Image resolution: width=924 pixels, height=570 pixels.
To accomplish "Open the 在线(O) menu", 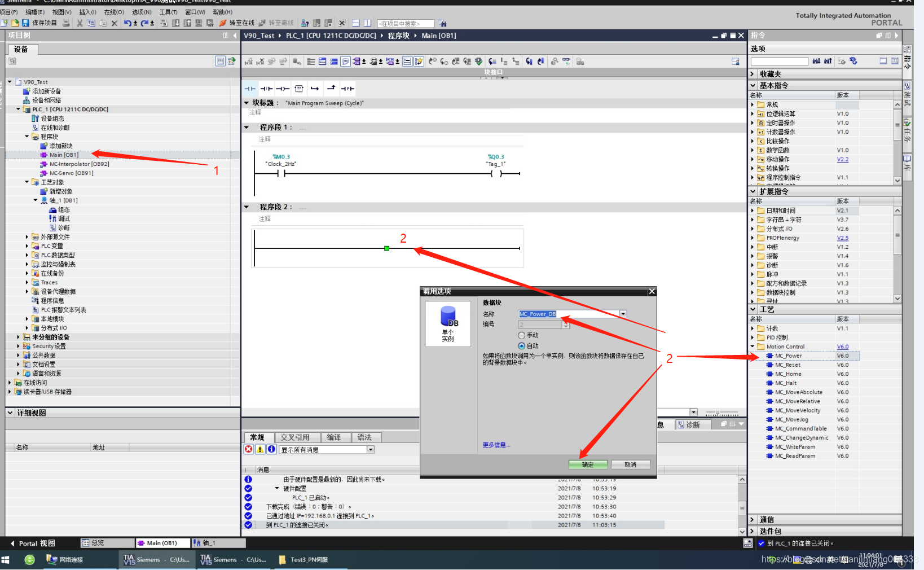I will click(x=114, y=12).
